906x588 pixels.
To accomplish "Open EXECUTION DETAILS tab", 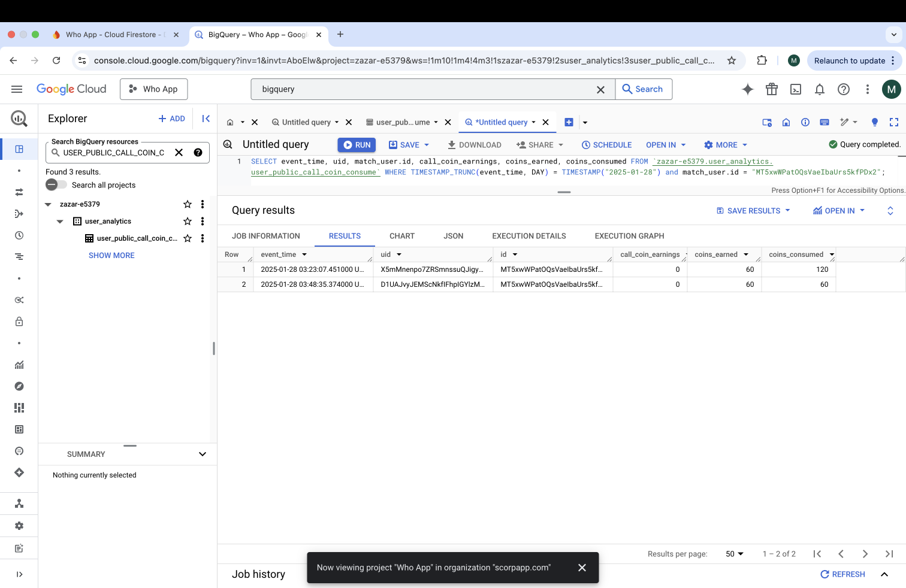I will pos(529,236).
